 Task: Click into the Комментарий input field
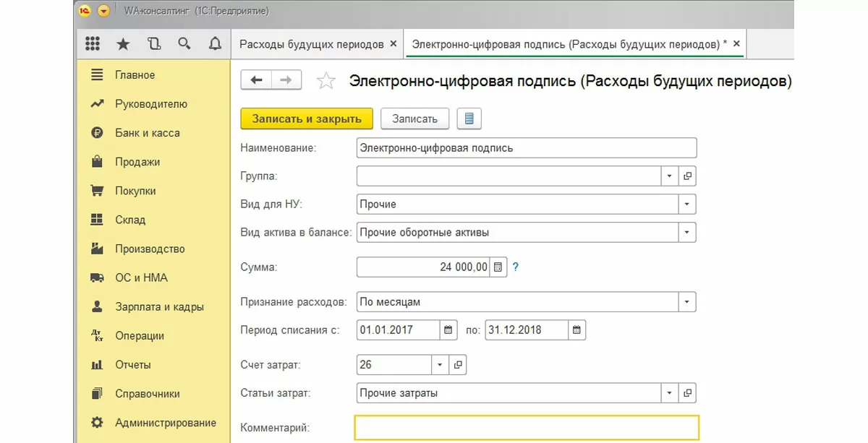click(527, 428)
